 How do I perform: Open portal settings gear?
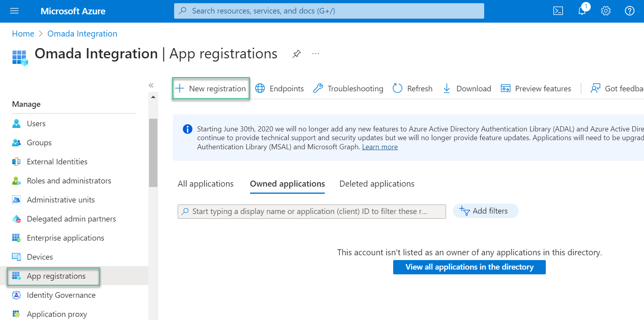(x=606, y=11)
